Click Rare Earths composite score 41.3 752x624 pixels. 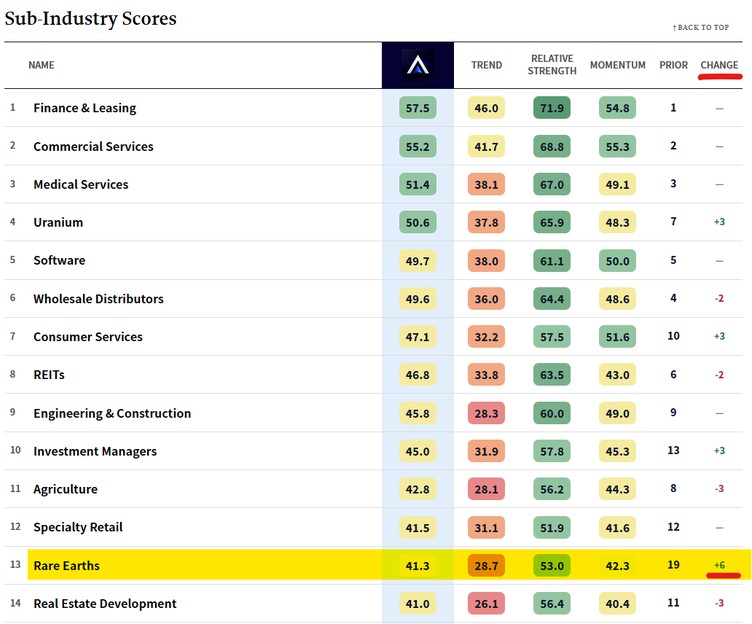(418, 565)
